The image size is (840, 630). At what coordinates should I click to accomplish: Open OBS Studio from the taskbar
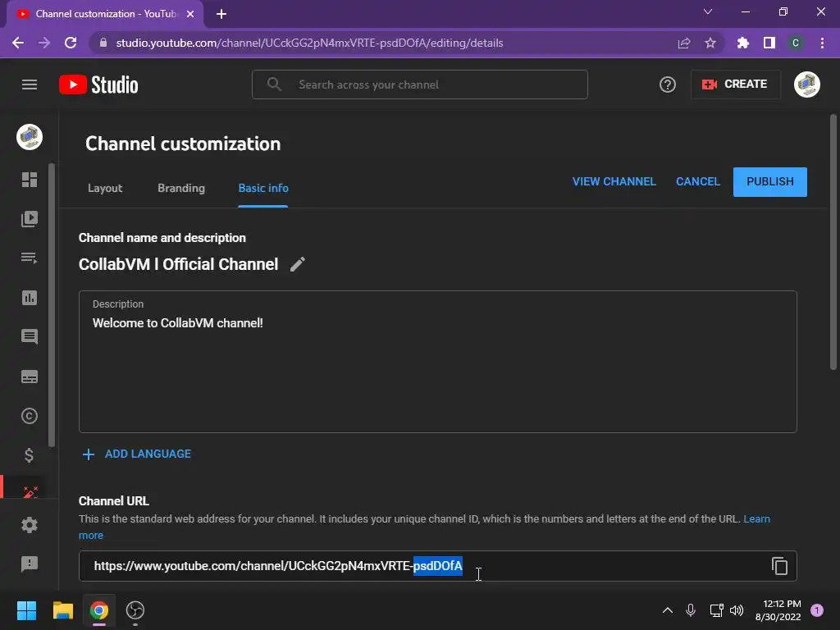tap(135, 610)
